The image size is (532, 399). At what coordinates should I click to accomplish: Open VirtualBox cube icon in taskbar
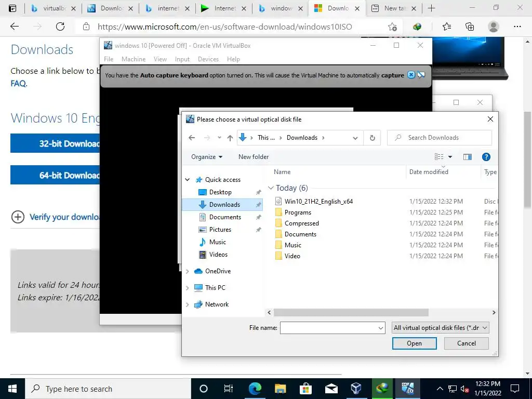pos(356,389)
